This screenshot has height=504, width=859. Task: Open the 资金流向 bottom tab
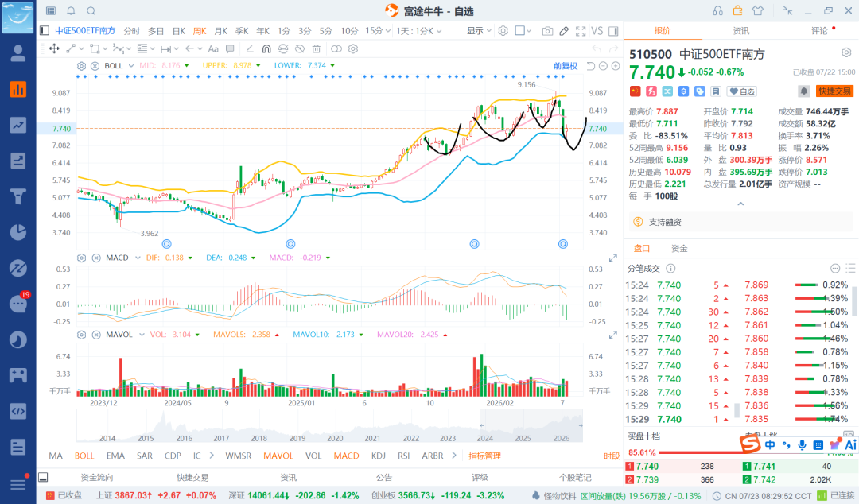pos(97,477)
